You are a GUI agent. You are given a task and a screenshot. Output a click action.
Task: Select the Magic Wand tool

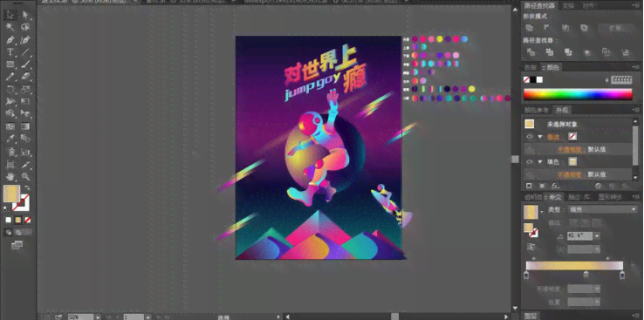coord(10,28)
